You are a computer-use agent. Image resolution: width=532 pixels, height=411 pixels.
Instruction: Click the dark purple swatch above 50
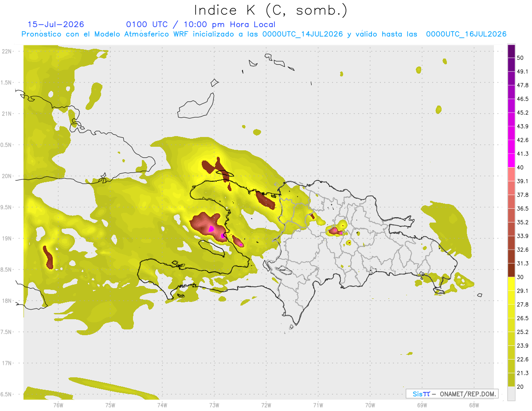pos(511,51)
